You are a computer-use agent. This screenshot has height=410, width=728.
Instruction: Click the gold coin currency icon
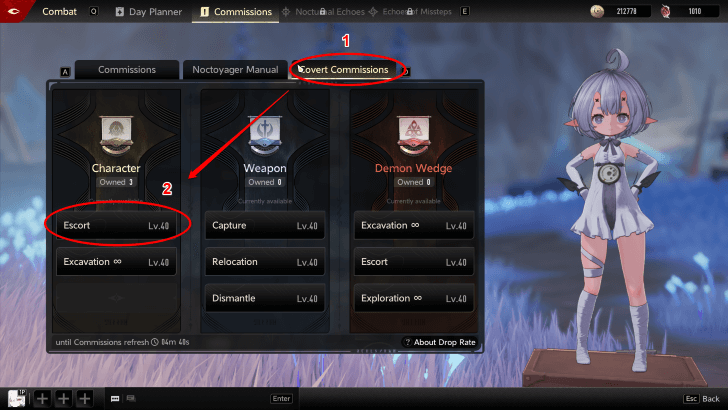point(597,11)
